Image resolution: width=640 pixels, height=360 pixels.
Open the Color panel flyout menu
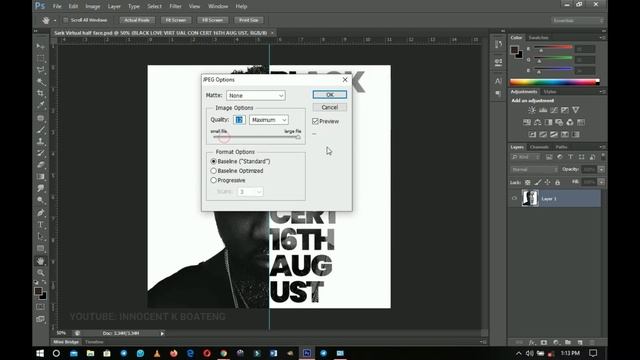coord(602,38)
